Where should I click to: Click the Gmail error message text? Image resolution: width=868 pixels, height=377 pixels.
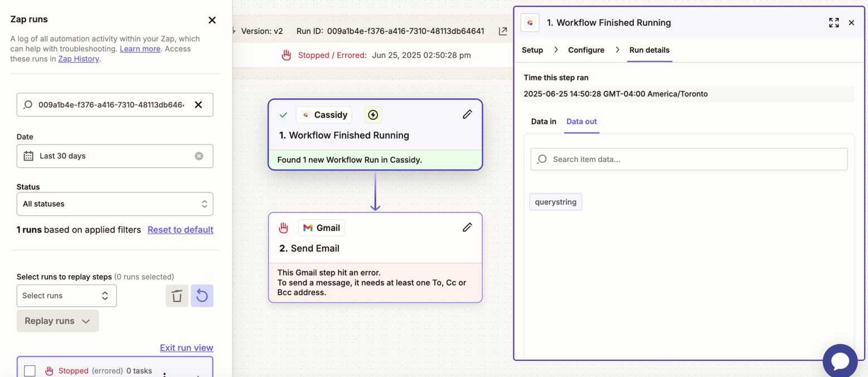pos(372,283)
